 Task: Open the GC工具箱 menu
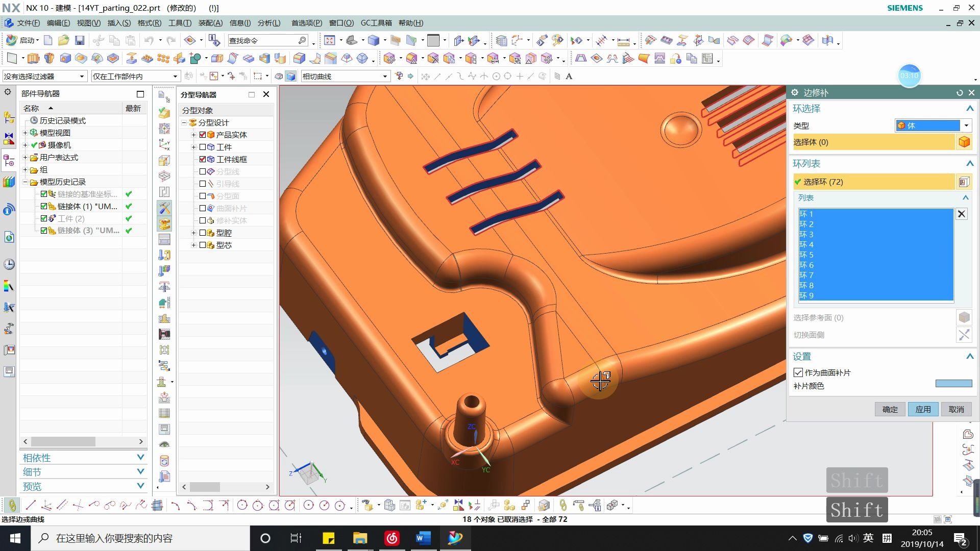point(376,23)
